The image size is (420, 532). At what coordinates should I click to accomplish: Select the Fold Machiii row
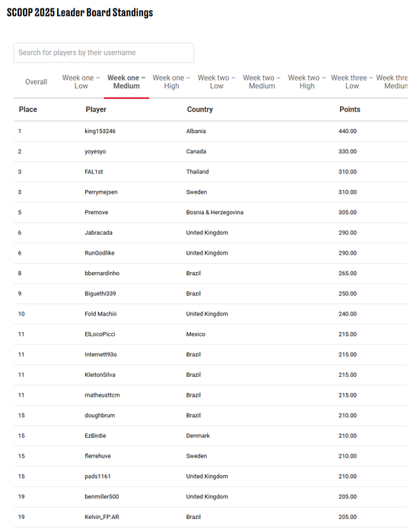210,314
